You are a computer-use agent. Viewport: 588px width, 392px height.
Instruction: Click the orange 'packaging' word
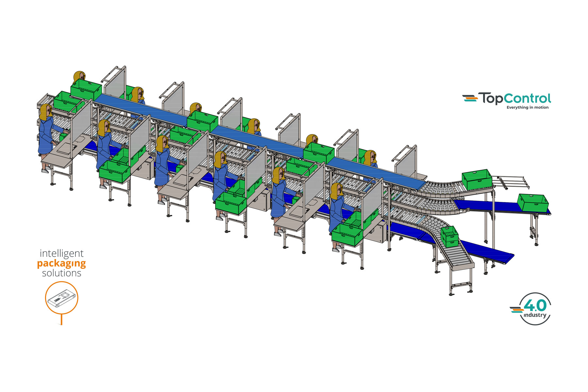point(61,264)
